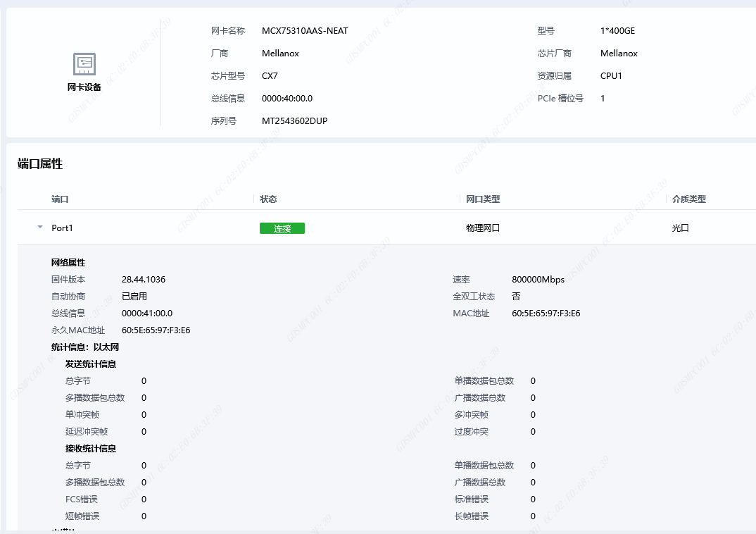
Task: Click the serial number MT2543602DUP
Action: (x=294, y=121)
